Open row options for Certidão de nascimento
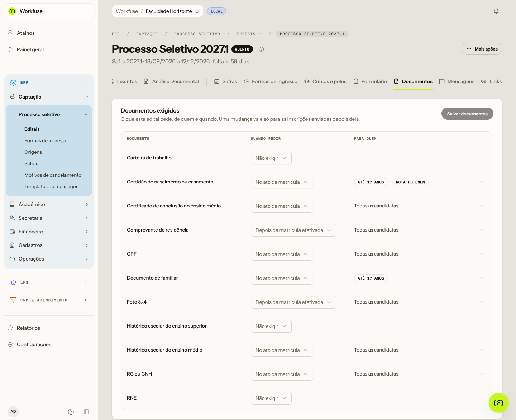This screenshot has width=516, height=420. [x=482, y=182]
